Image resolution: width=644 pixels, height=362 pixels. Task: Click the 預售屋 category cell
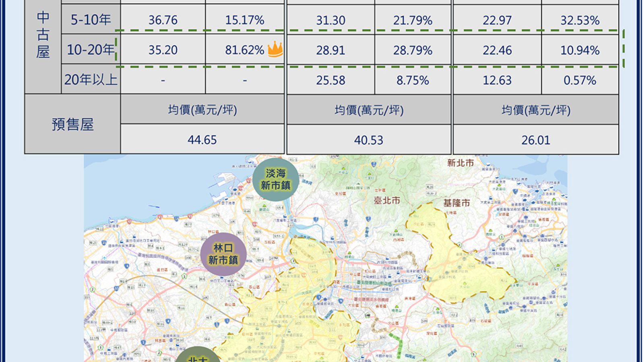pos(73,125)
